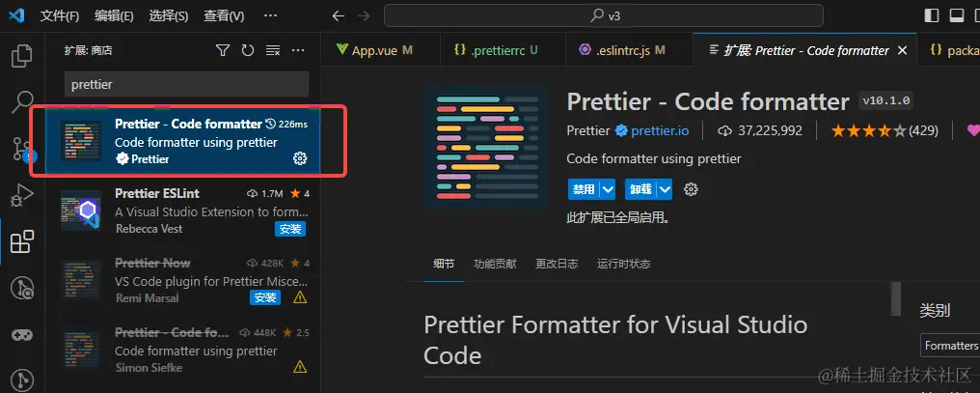The width and height of the screenshot is (980, 393).
Task: Open the game controller activity bar icon
Action: pos(22,335)
